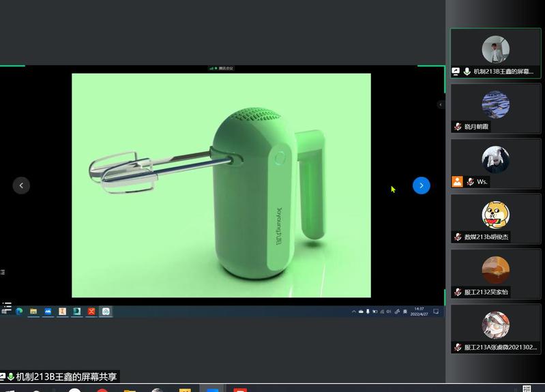Image resolution: width=545 pixels, height=392 pixels.
Task: Click the 晓月朝霞 name label
Action: 476,127
